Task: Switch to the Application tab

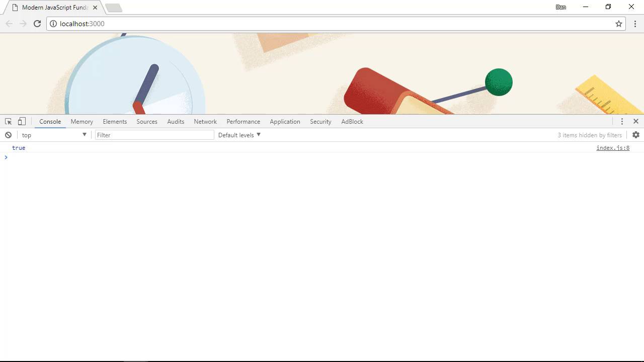Action: [x=285, y=121]
